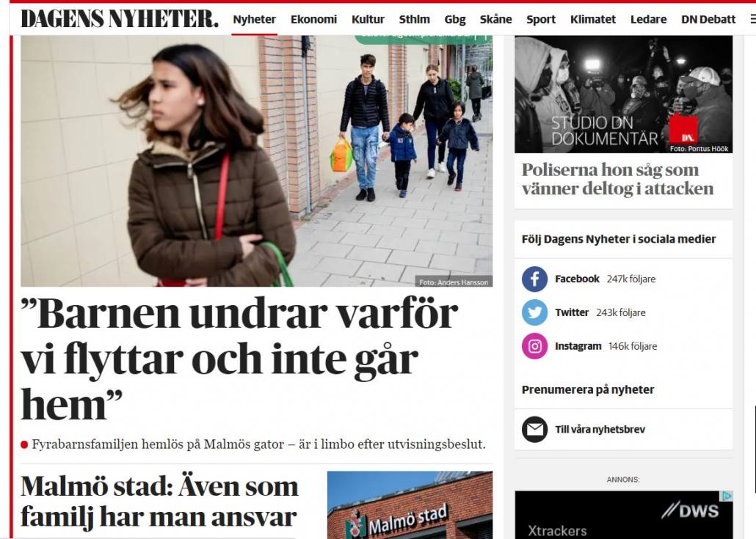Click the AdChoices icon on the DWS ad
The width and height of the screenshot is (756, 539).
click(727, 496)
